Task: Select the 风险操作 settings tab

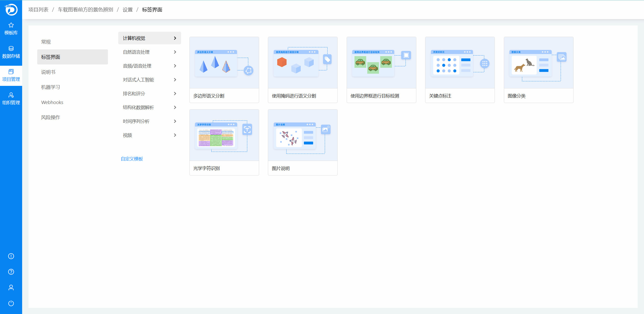Action: coord(51,117)
